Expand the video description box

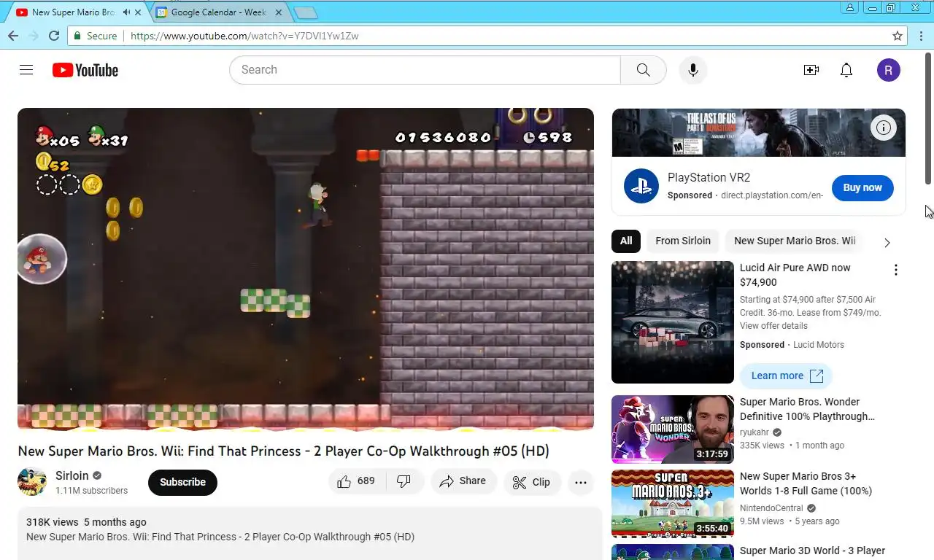[309, 533]
